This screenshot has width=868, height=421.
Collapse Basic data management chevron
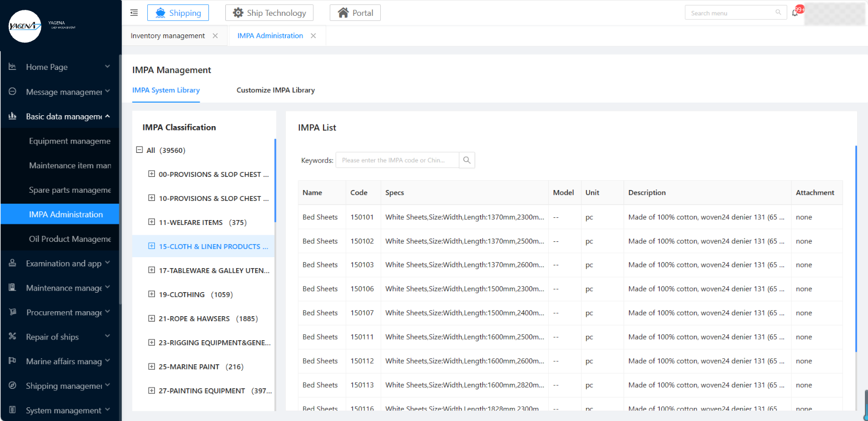click(x=107, y=116)
